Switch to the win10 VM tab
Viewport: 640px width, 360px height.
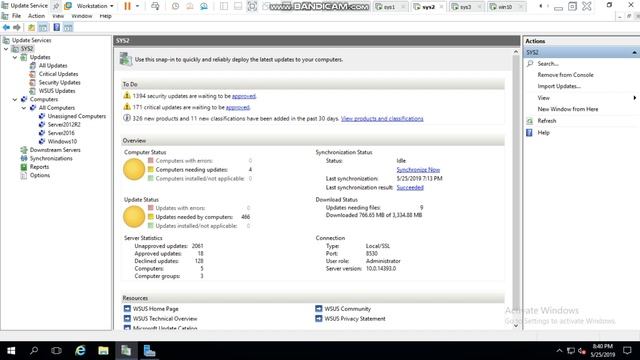tap(505, 7)
